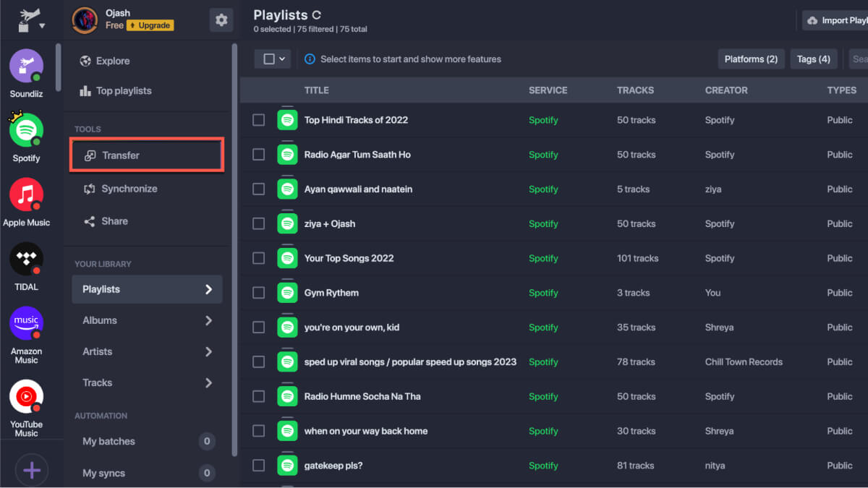The width and height of the screenshot is (868, 488).
Task: Expand the Artists library section
Action: pos(147,351)
